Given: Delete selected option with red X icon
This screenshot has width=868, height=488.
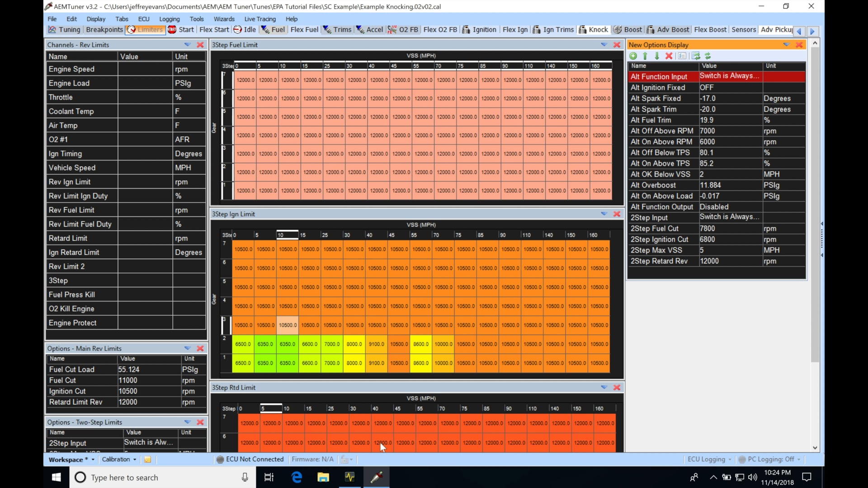Looking at the screenshot, I should pyautogui.click(x=669, y=56).
